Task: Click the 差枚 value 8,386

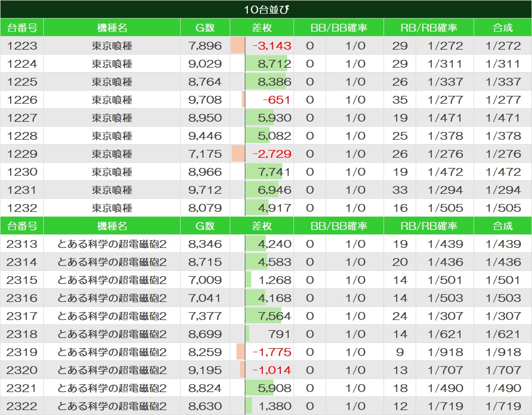Action: click(x=275, y=81)
